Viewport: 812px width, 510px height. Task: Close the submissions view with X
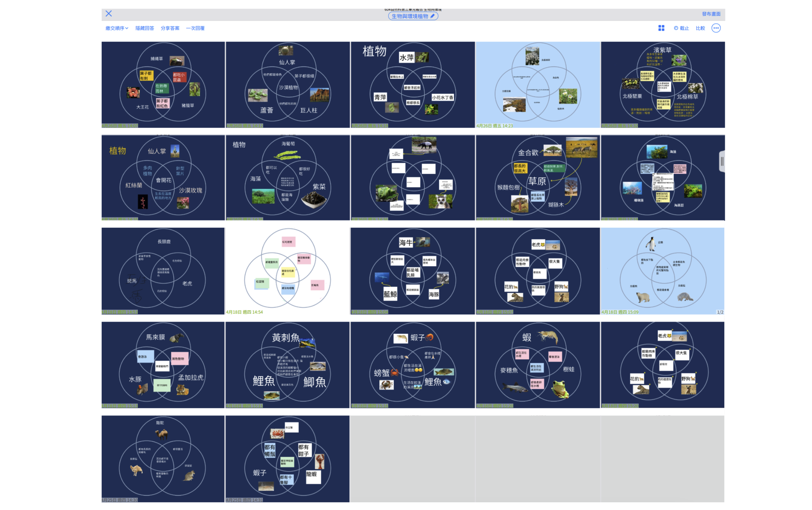[x=109, y=13]
